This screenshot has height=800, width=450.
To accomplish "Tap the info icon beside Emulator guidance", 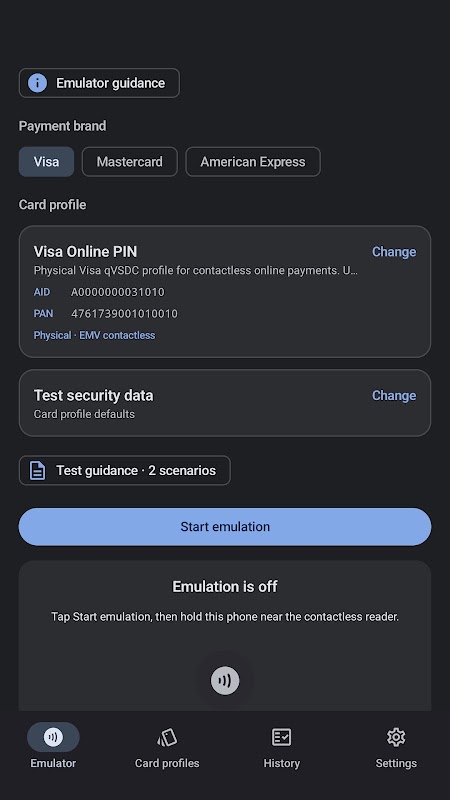I will 37,83.
